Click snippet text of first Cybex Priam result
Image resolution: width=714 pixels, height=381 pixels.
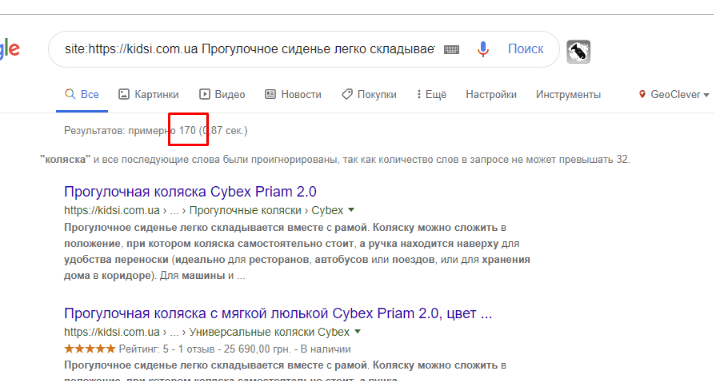coord(297,251)
